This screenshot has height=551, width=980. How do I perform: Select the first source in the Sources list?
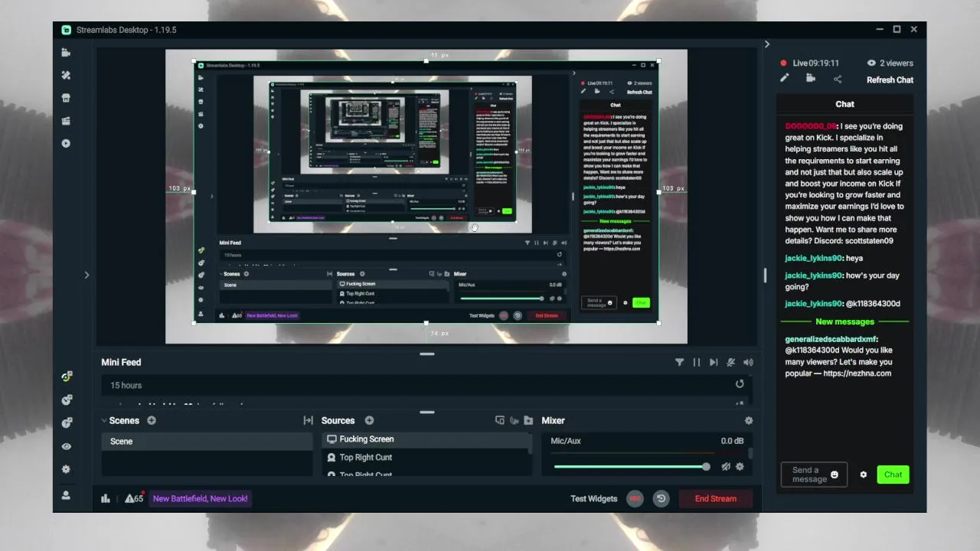426,439
